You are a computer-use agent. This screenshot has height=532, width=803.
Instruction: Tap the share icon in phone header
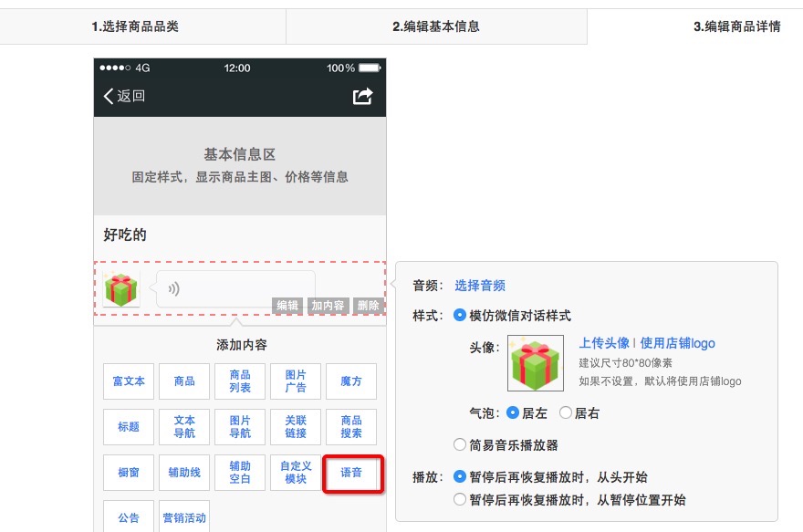coord(362,96)
